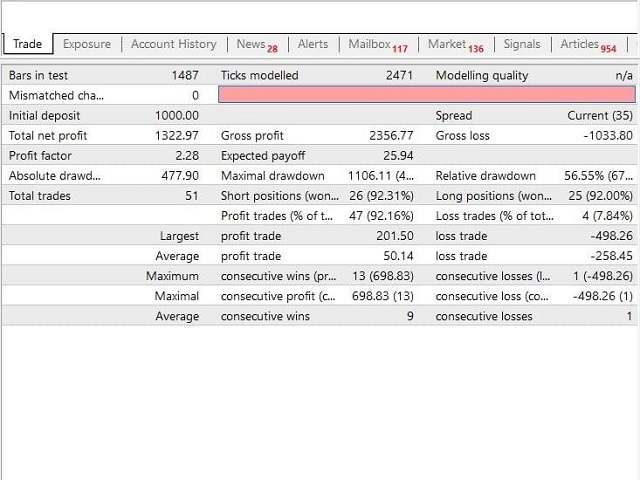Click the Ticks modelled label
The image size is (640, 480).
tap(260, 76)
